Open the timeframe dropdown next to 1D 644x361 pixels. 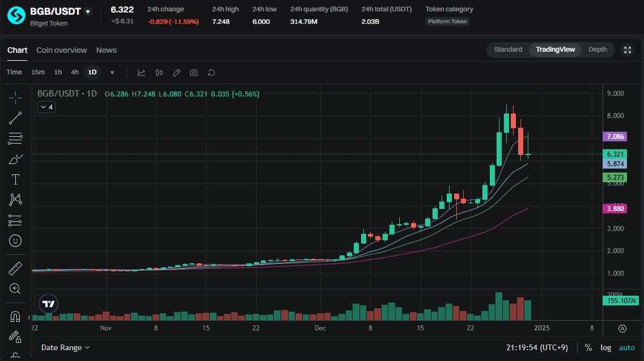[x=112, y=72]
